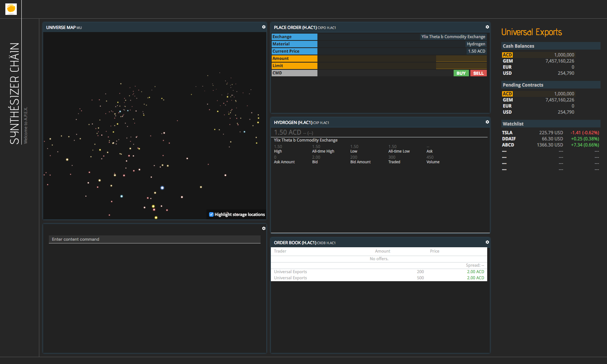Click the 1.50 ACD current price value
Image resolution: width=607 pixels, height=364 pixels.
[x=477, y=51]
